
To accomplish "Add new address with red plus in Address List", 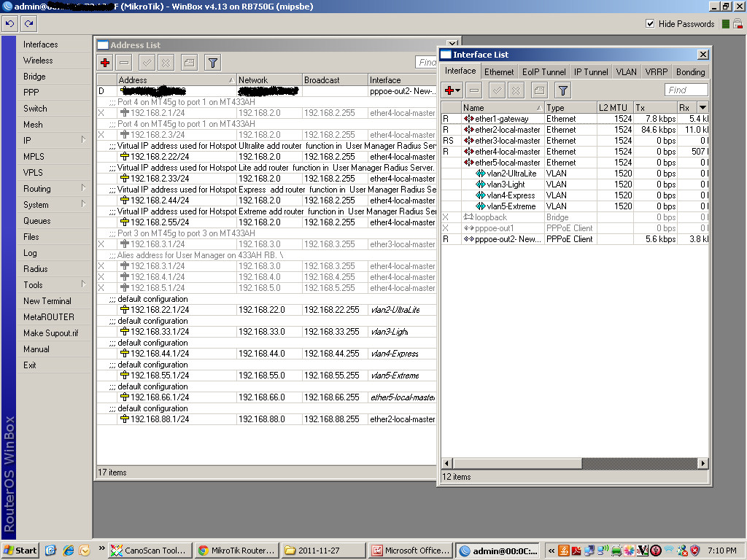I will [x=105, y=63].
